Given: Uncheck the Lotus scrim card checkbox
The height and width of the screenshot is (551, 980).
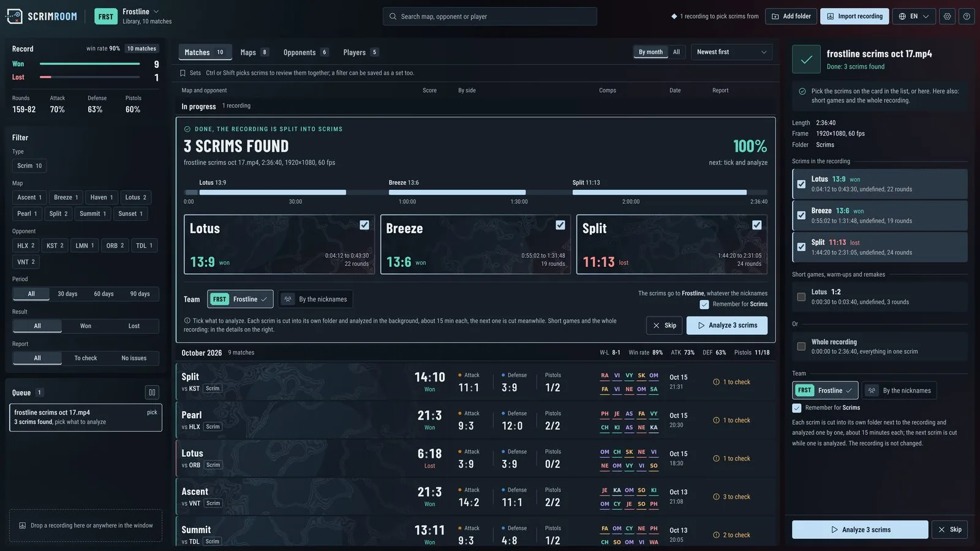Looking at the screenshot, I should coord(364,225).
